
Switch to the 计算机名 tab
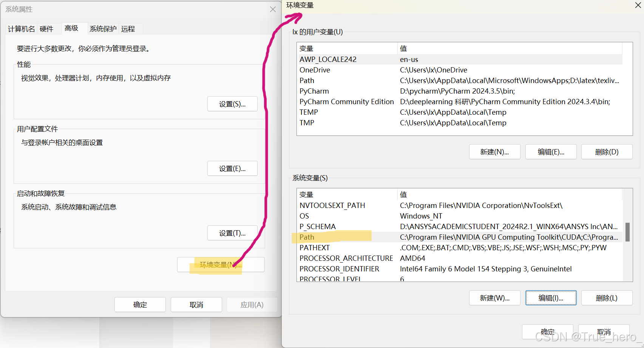pos(21,28)
